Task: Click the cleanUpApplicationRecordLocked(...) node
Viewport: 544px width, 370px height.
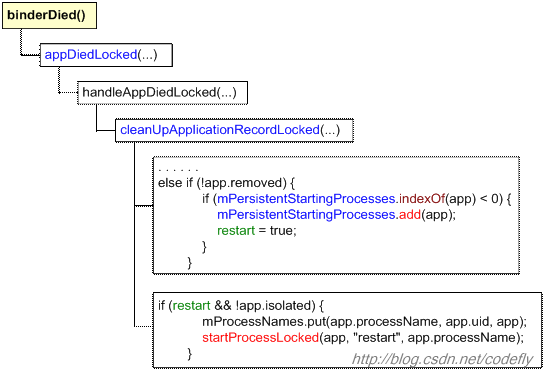Action: (x=235, y=130)
